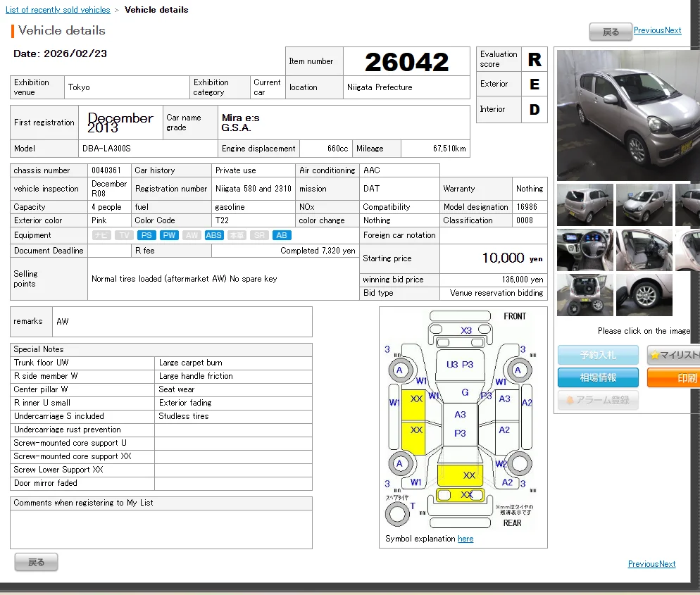
Task: Open the 'List of recently sold vehicles' breadcrumb link
Action: [58, 10]
